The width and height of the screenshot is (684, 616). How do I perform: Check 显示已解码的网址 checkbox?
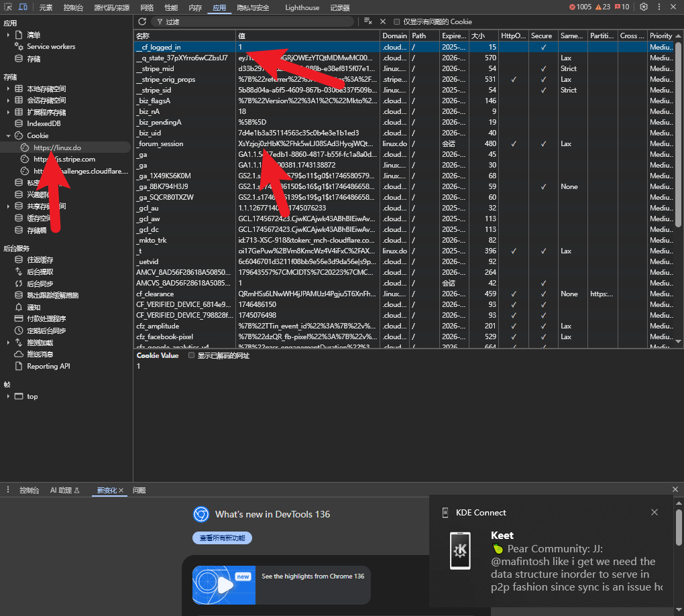191,355
